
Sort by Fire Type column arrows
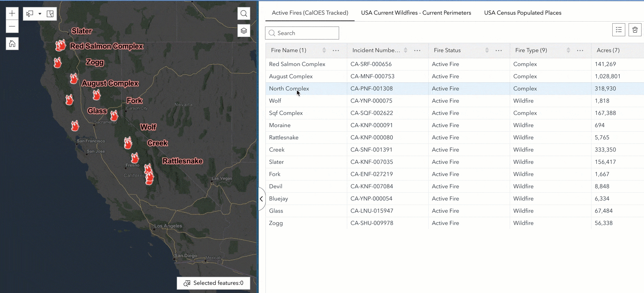(x=568, y=50)
